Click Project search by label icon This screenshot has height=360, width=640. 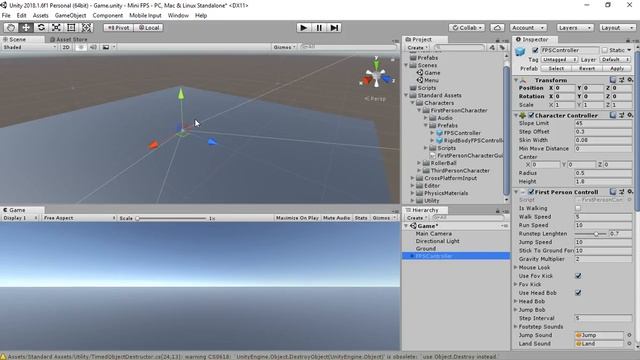click(502, 48)
